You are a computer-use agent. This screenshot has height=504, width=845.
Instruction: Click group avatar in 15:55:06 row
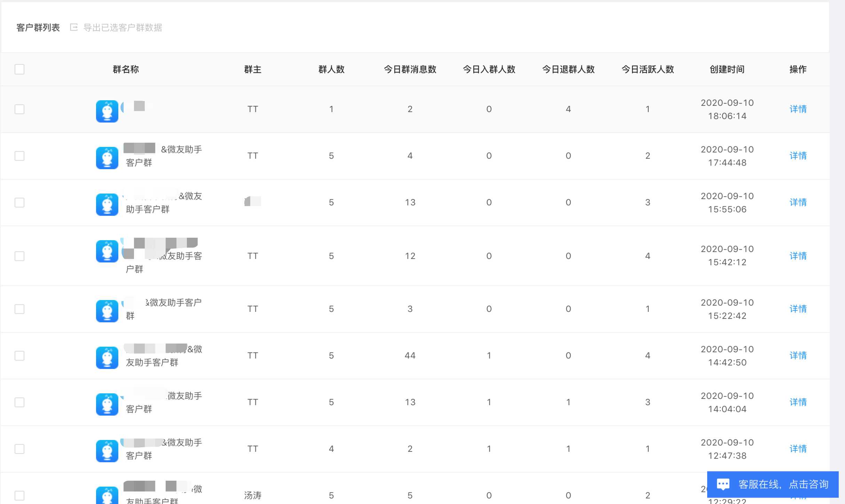click(x=107, y=204)
